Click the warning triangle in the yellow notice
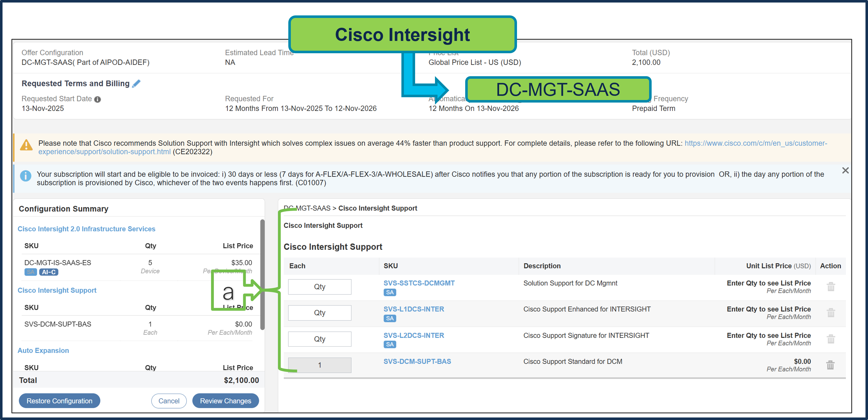This screenshot has width=868, height=420. click(26, 146)
